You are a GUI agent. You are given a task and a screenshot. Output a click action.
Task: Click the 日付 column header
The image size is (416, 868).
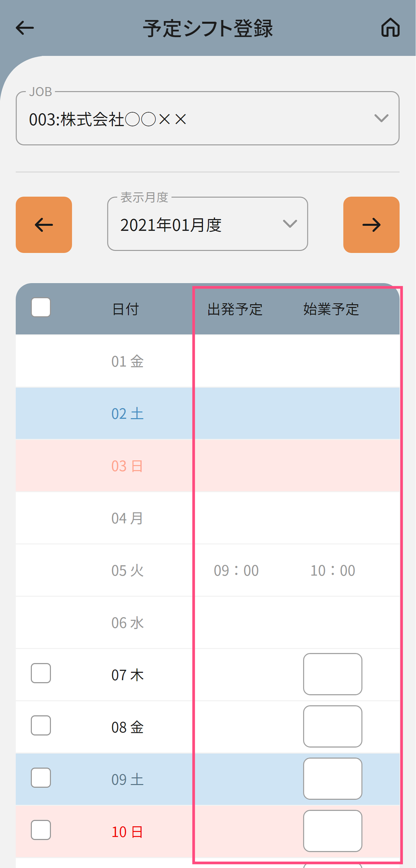pos(126,309)
